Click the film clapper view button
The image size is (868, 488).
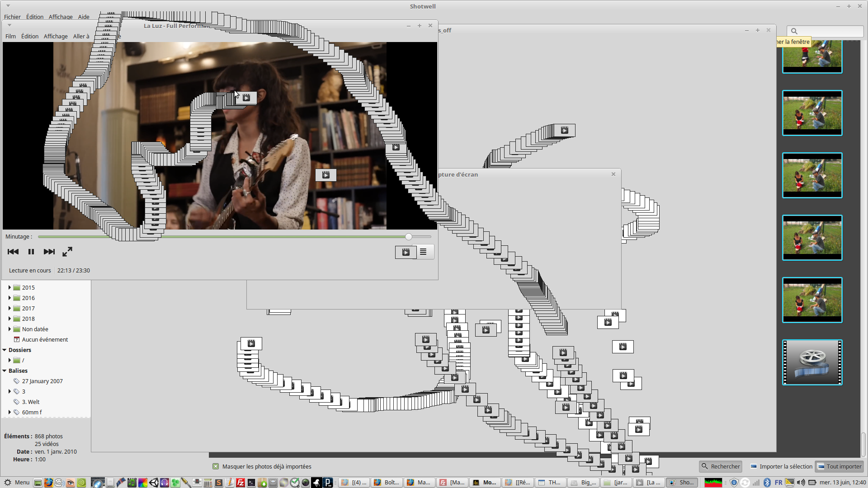406,252
